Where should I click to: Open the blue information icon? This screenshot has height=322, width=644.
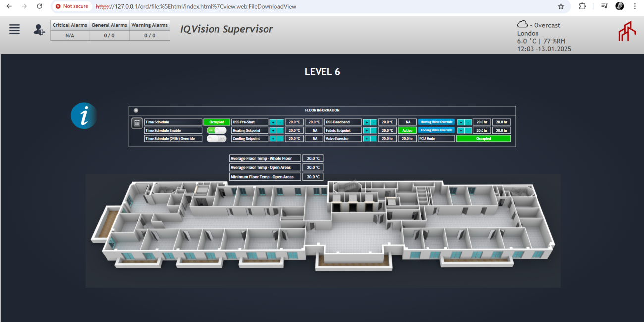pos(83,116)
